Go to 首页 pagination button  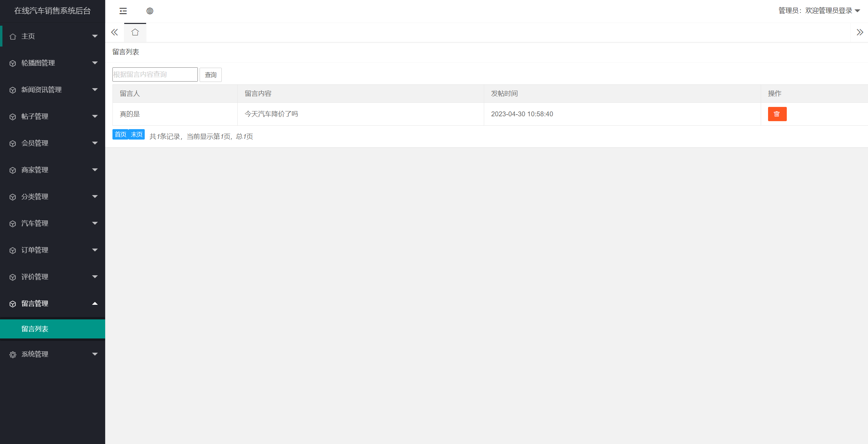point(120,134)
